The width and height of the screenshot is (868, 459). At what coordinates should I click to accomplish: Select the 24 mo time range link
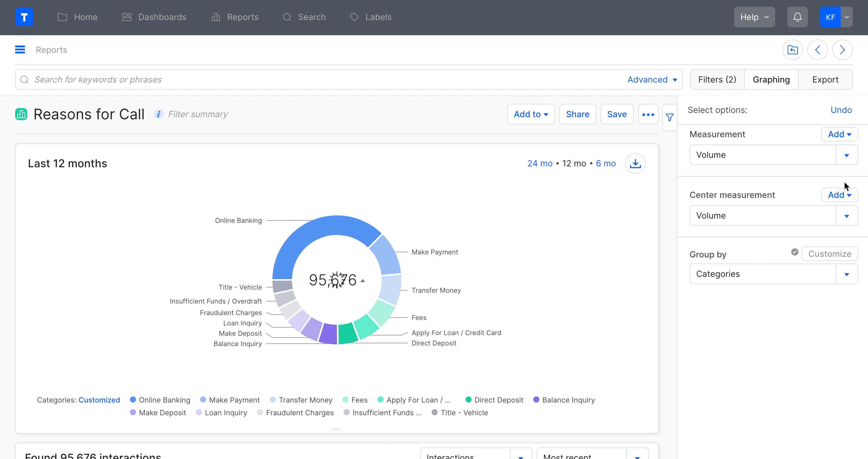[540, 163]
